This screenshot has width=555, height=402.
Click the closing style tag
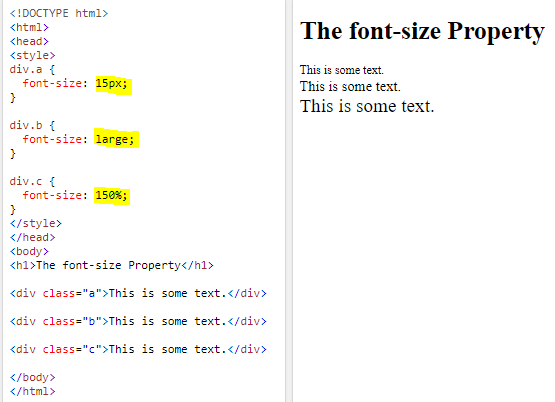point(36,223)
